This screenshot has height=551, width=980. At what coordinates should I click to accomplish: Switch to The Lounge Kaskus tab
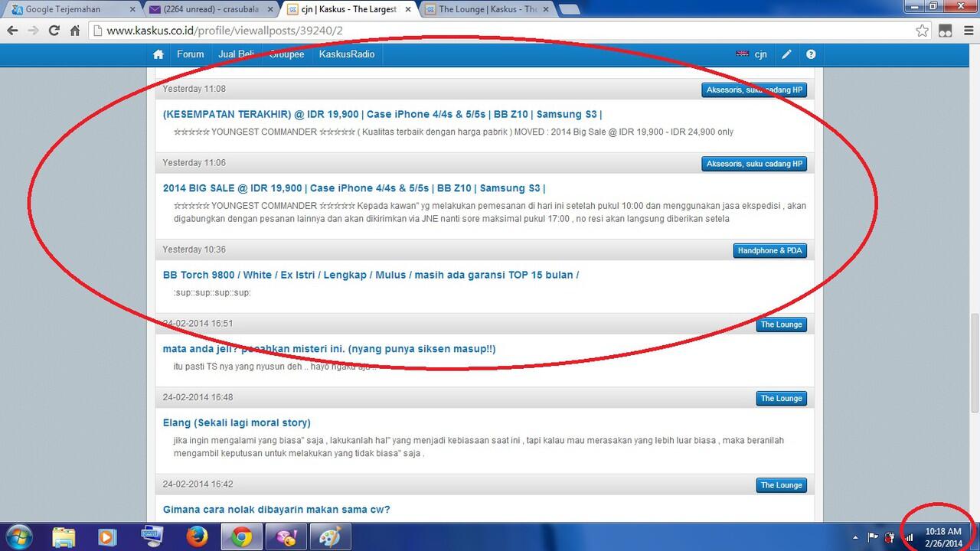click(x=487, y=9)
